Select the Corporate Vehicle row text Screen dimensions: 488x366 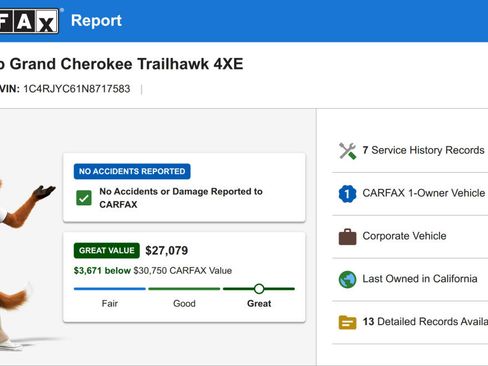click(x=404, y=236)
